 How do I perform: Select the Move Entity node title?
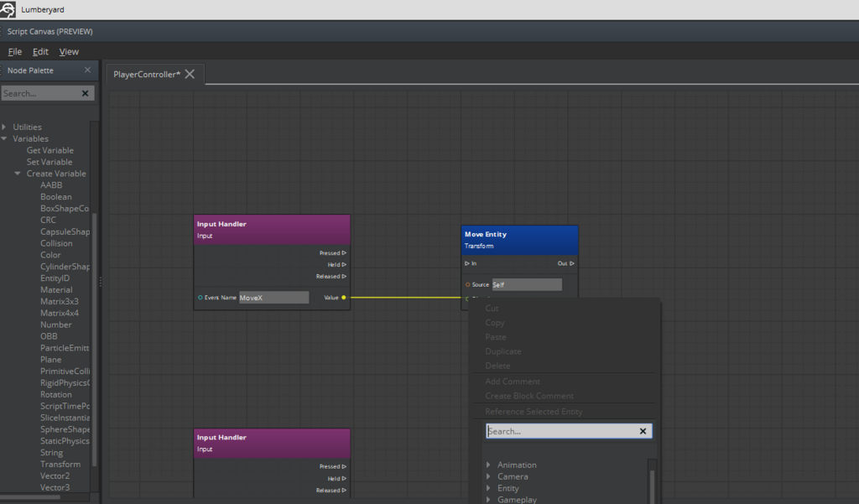tap(486, 234)
